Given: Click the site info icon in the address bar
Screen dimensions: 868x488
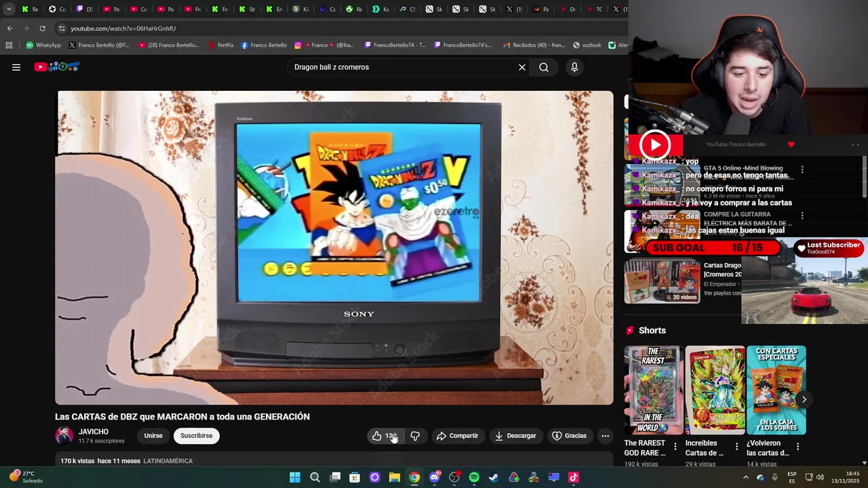Looking at the screenshot, I should point(62,28).
